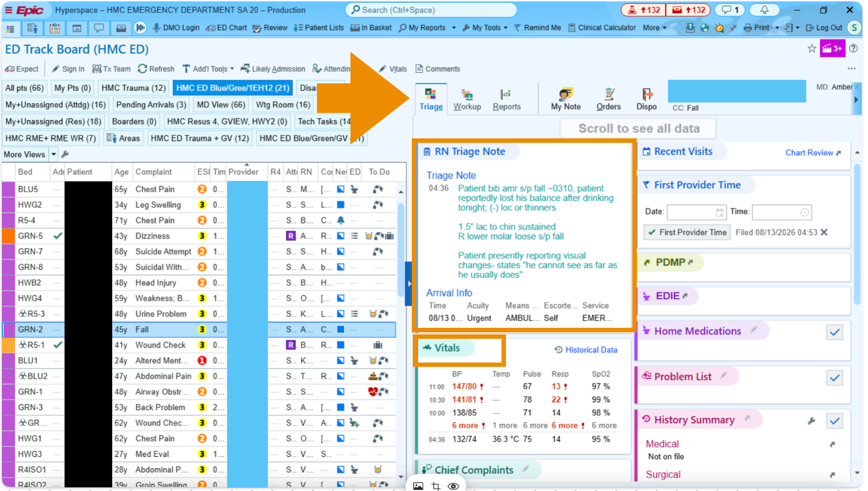Expand the More Views dropdown arrow
Screen dimensions: 868x491
[x=53, y=155]
